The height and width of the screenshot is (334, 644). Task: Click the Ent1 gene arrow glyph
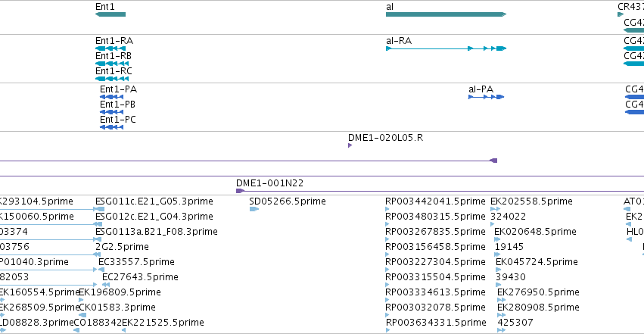(x=110, y=14)
